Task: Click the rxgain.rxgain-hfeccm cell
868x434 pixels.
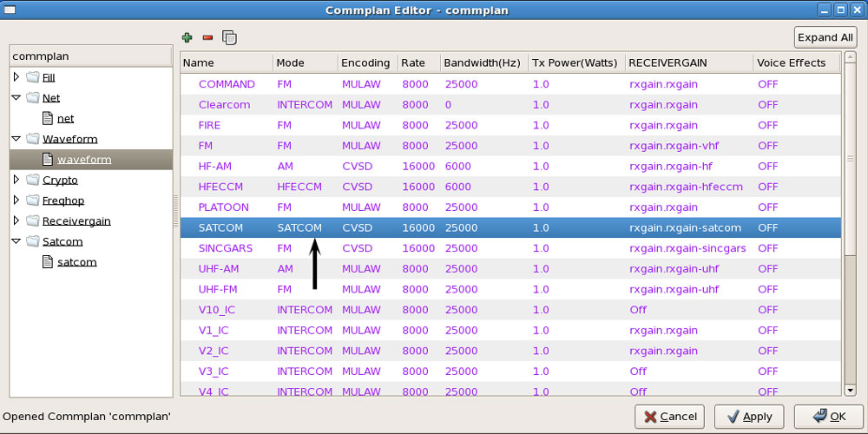Action: point(686,187)
